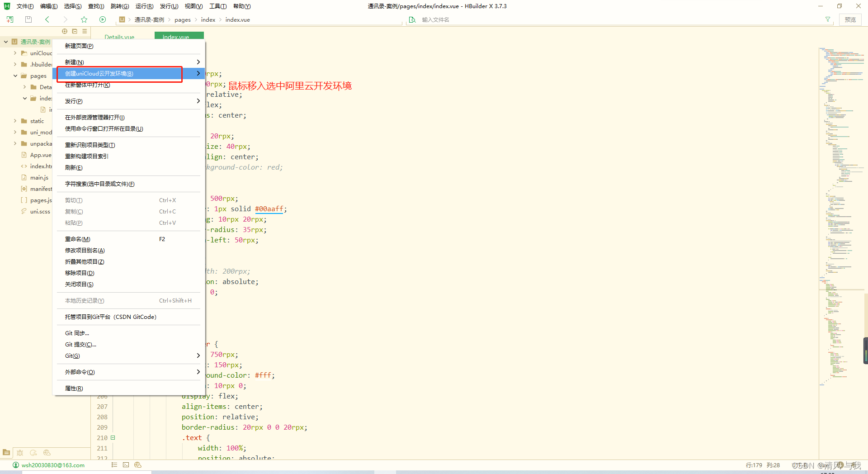The width and height of the screenshot is (868, 474).
Task: Click the code minimap on the right
Action: pos(841,216)
